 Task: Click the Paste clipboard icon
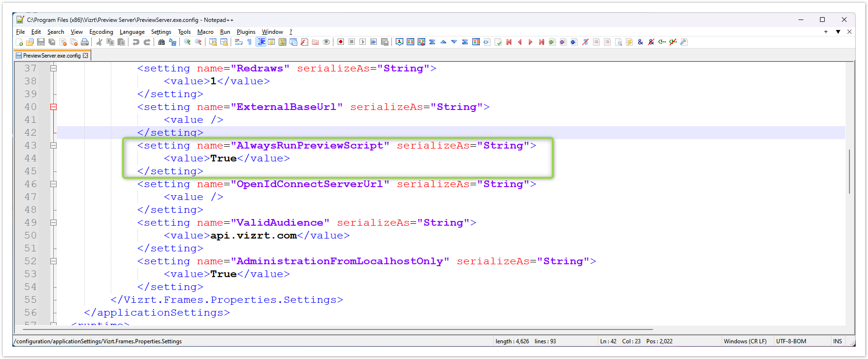[121, 42]
